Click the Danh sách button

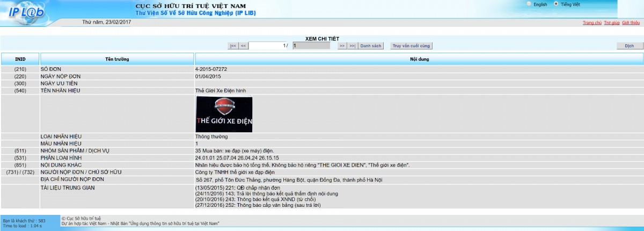371,46
